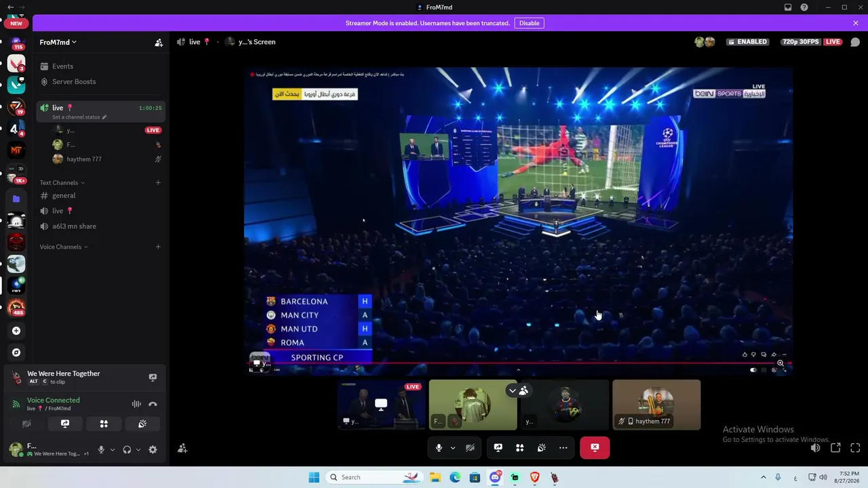Select the green-background participant tile
Image resolution: width=868 pixels, height=488 pixels.
pyautogui.click(x=473, y=405)
